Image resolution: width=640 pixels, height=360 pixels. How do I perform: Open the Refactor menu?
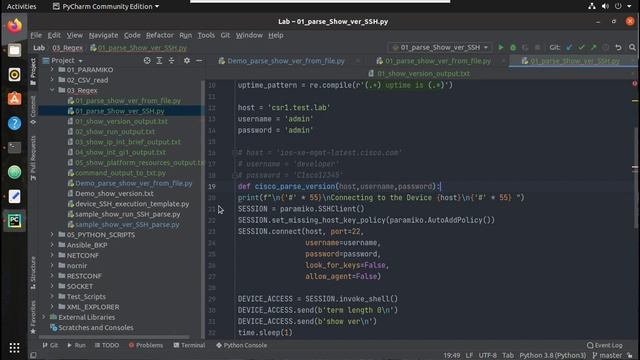click(x=160, y=35)
